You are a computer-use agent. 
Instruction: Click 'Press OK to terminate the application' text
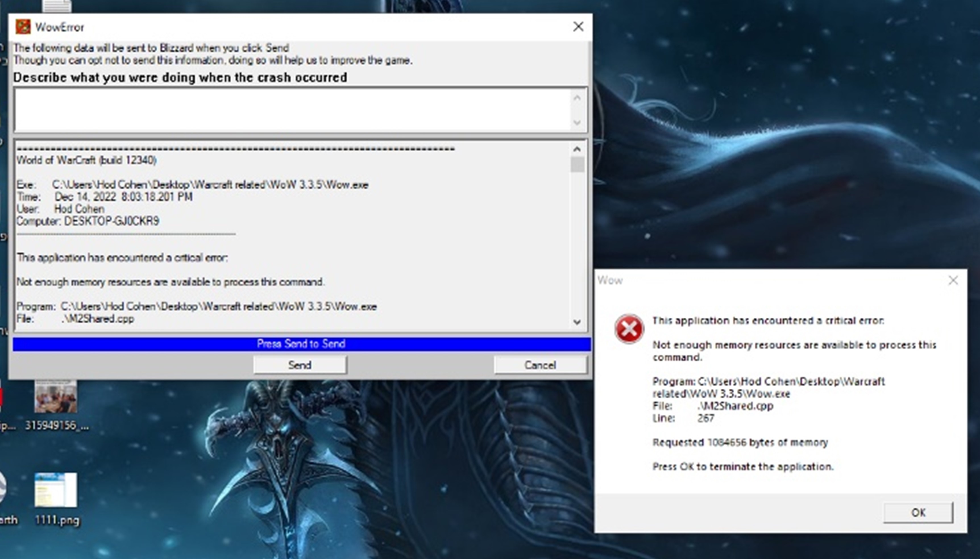pyautogui.click(x=743, y=466)
